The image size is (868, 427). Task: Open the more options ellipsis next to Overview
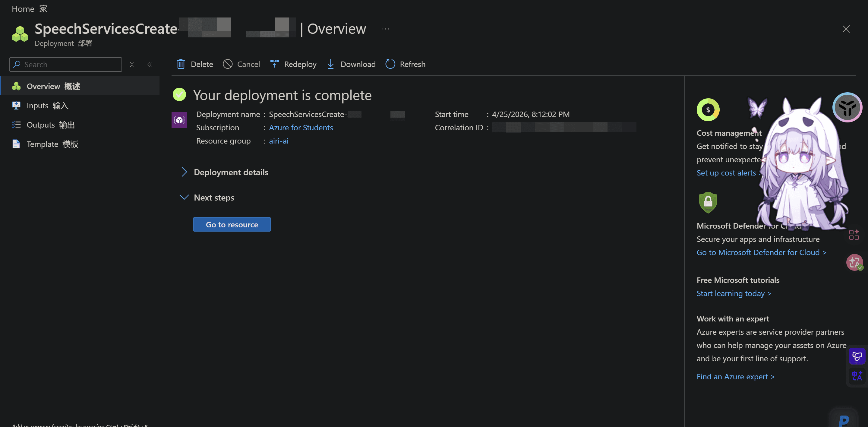(386, 29)
